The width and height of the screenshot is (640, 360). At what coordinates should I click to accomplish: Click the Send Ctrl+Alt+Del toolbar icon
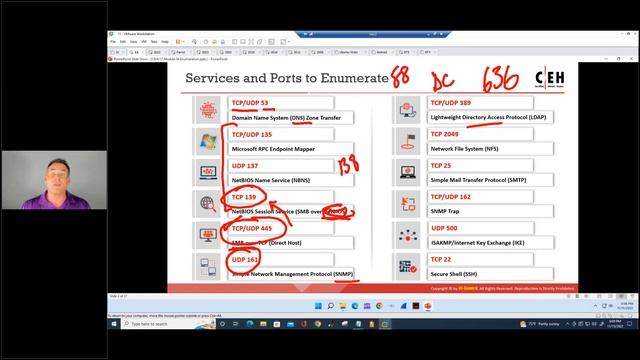click(x=194, y=42)
